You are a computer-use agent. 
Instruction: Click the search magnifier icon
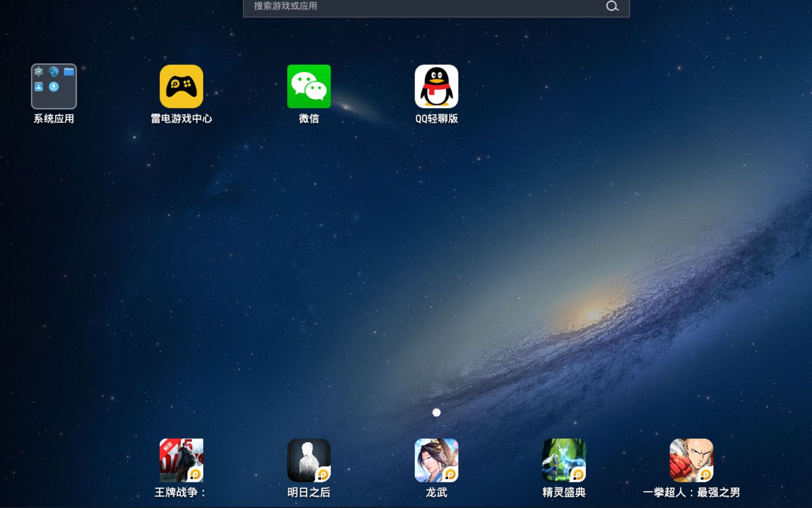(x=613, y=6)
